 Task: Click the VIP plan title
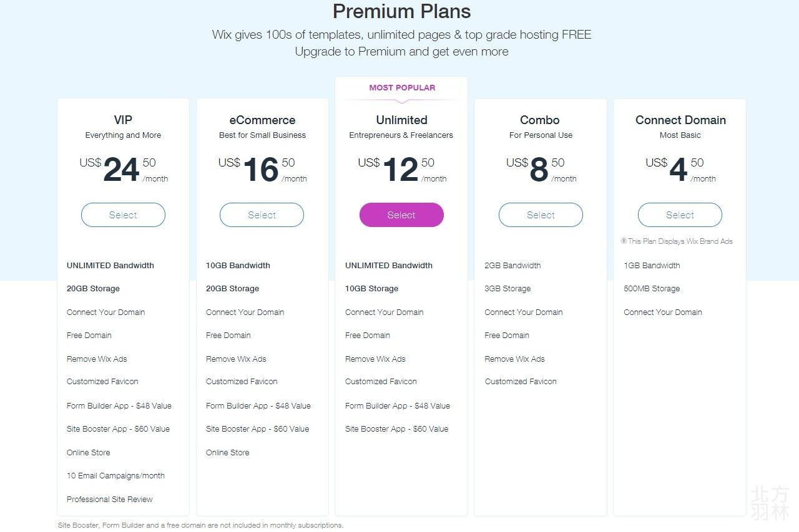point(123,120)
